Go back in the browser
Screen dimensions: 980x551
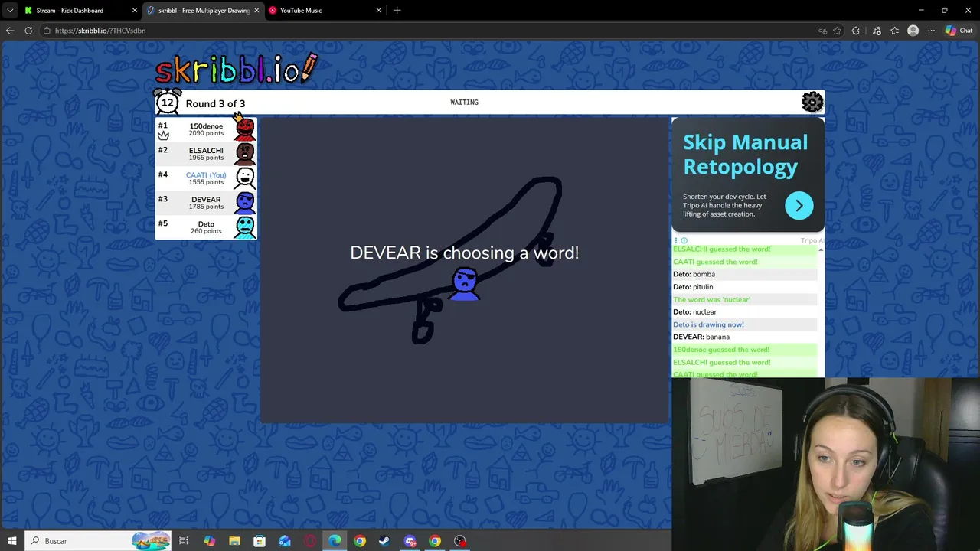tap(10, 31)
